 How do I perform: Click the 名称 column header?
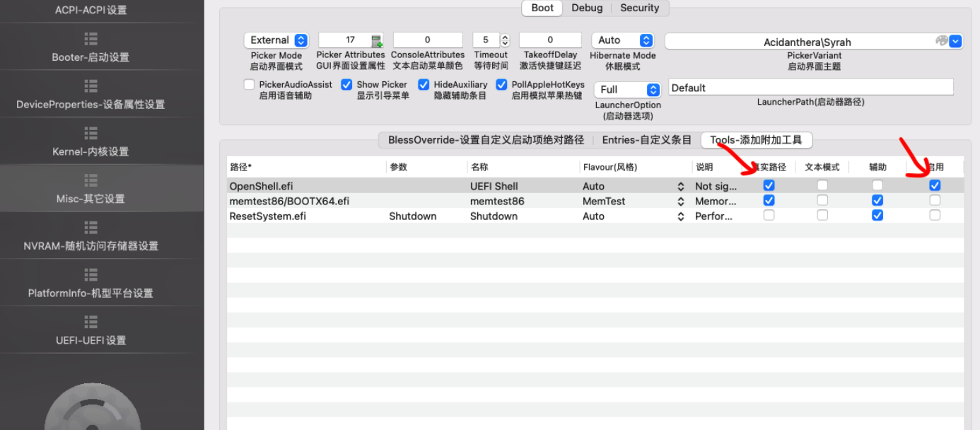[523, 167]
